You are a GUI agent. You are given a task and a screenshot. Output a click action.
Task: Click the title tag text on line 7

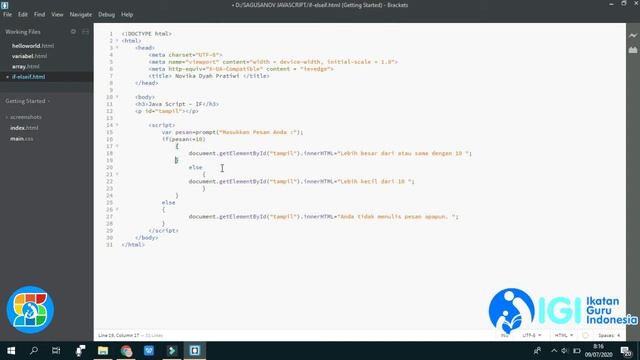(x=209, y=76)
